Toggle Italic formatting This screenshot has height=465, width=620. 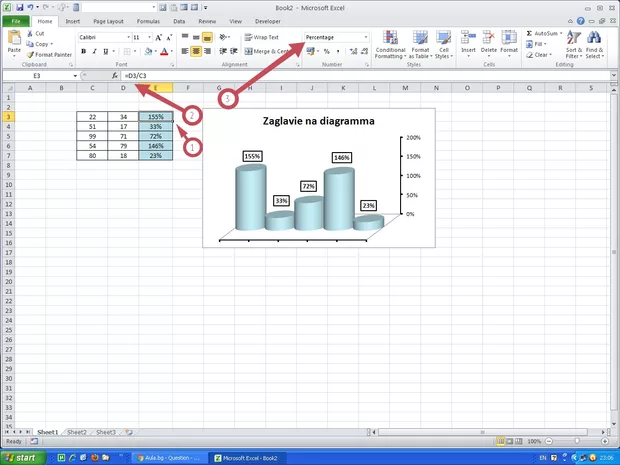coord(95,51)
